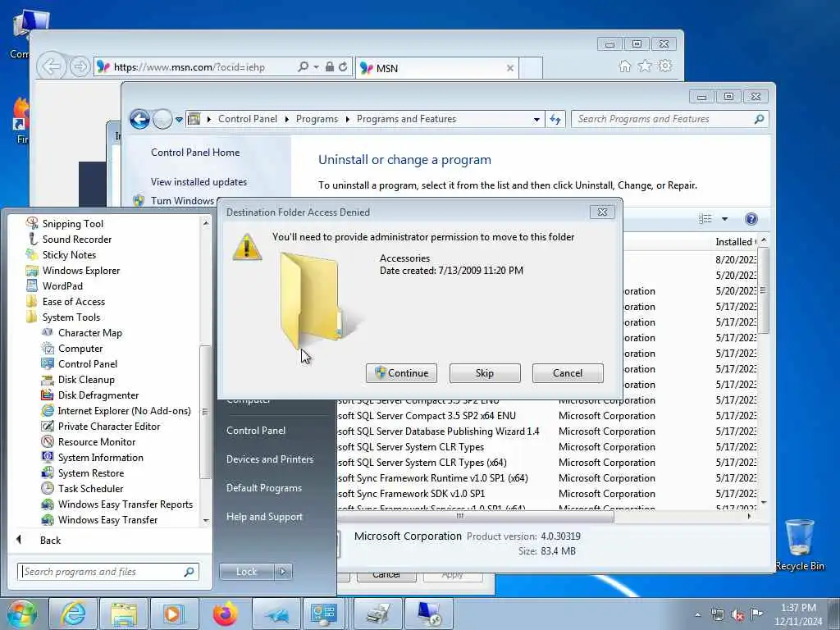Go back in the Internet Explorer window

(51, 67)
